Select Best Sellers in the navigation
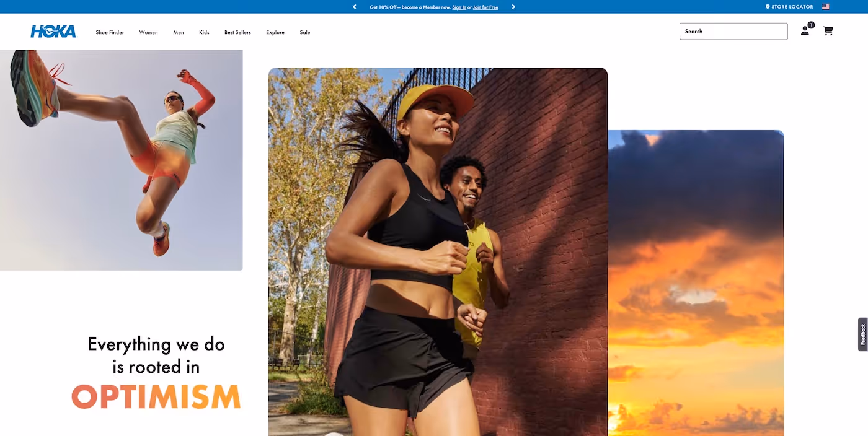The image size is (868, 436). [237, 32]
